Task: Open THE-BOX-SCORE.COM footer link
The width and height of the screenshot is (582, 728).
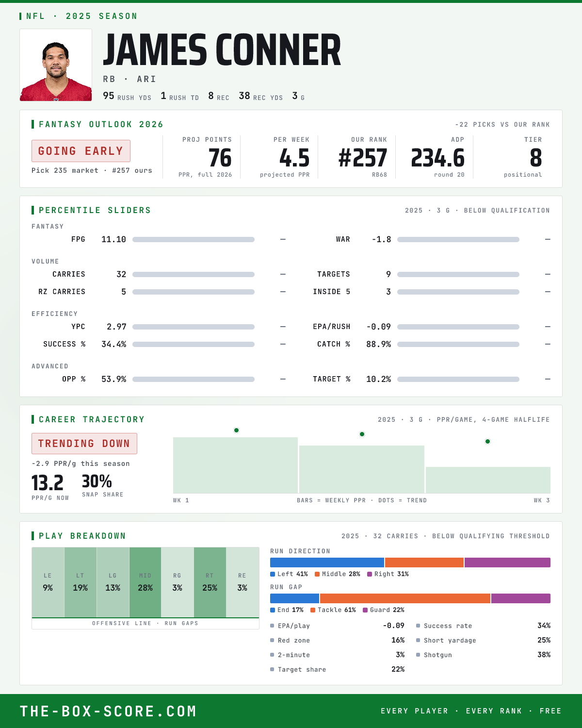Action: coord(108,711)
